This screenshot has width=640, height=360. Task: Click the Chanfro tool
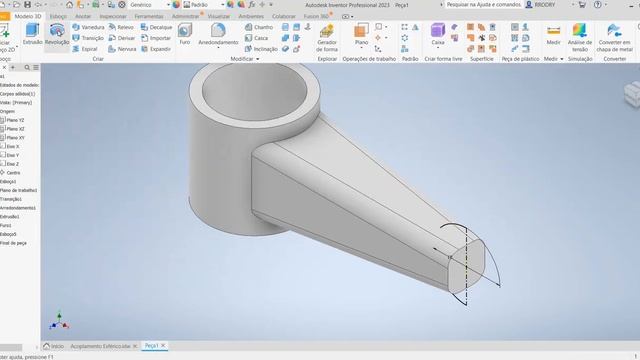259,27
